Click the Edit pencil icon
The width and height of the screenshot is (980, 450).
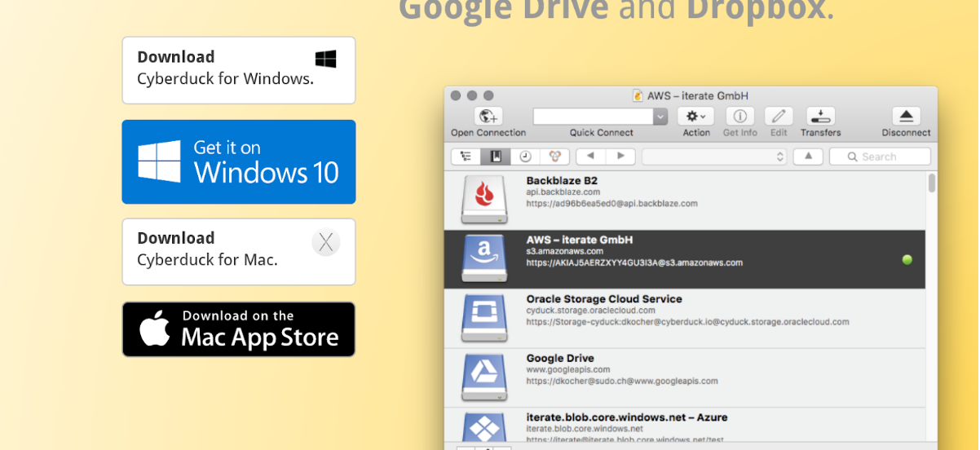coord(779,117)
